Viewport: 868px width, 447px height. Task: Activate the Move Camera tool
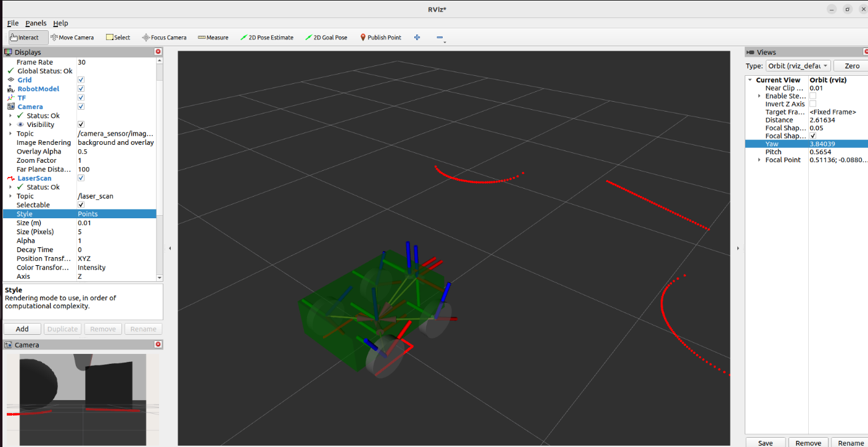72,38
